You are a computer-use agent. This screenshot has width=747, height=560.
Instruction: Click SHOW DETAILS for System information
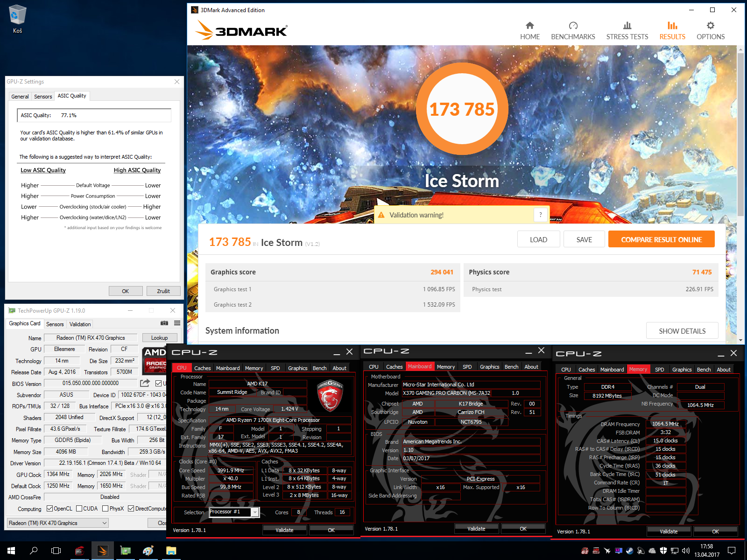682,331
